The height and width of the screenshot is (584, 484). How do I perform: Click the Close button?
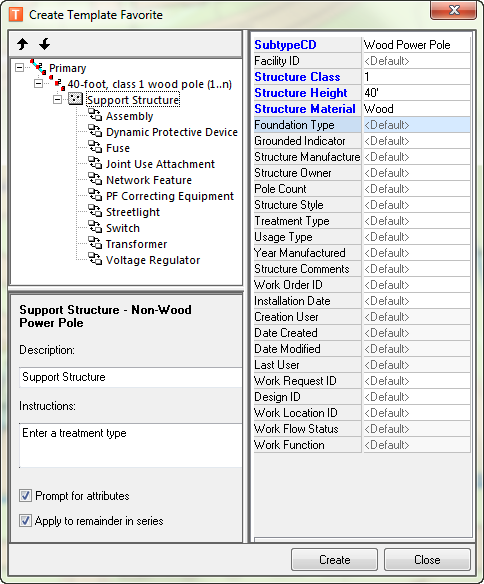(x=427, y=559)
